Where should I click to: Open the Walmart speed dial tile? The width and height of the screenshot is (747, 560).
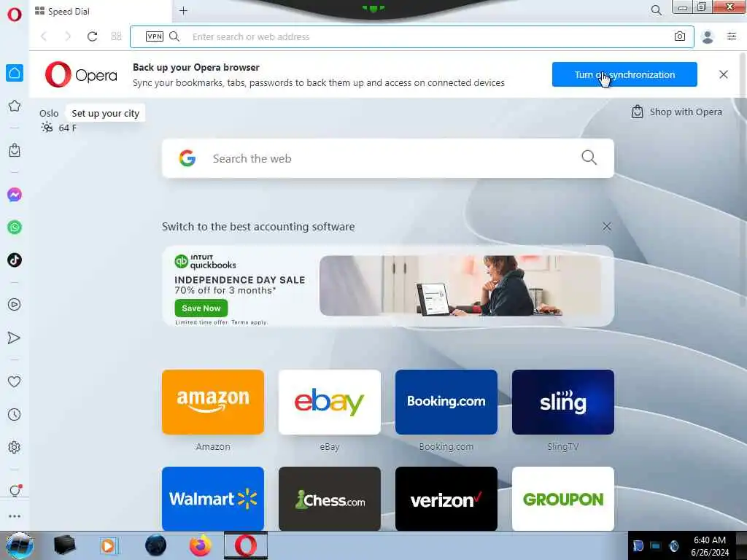[213, 499]
